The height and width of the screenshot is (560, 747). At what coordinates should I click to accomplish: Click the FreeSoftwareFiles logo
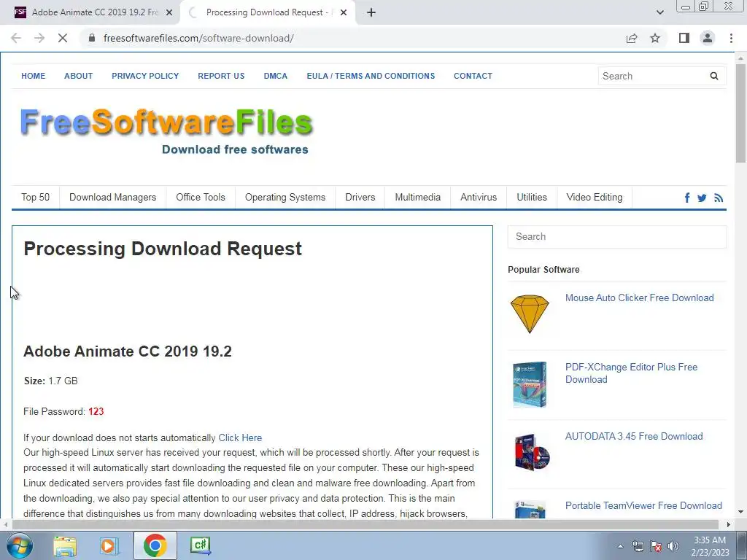coord(166,131)
